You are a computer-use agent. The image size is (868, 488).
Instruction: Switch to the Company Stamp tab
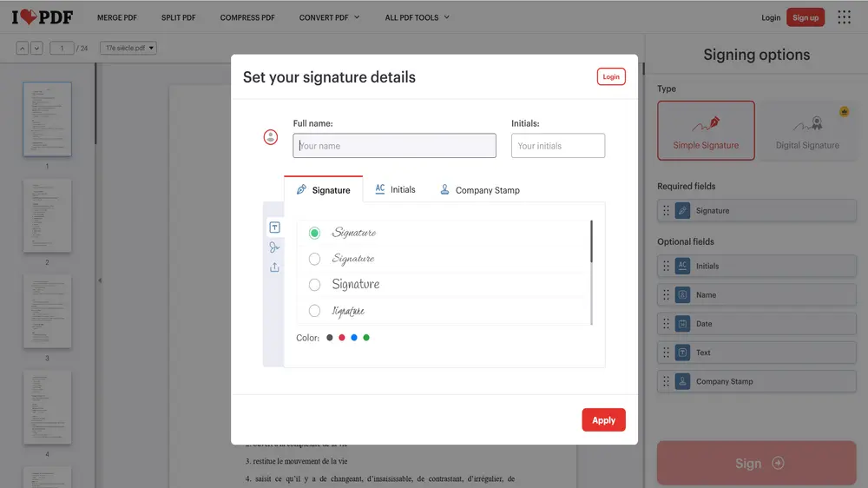pyautogui.click(x=480, y=190)
